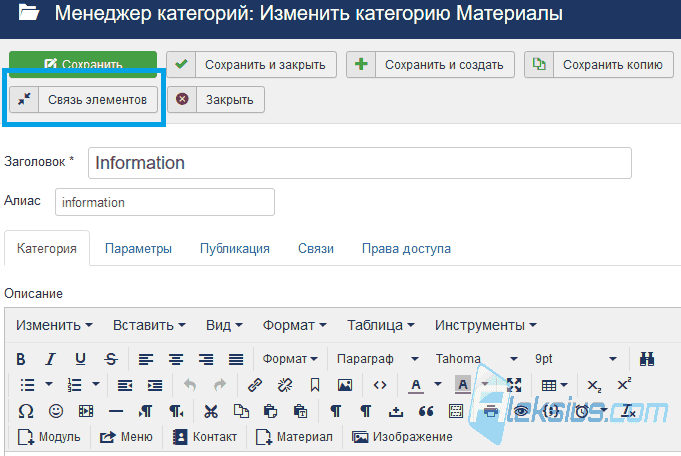Open the Инструменты editor menu
The height and width of the screenshot is (456, 681).
[486, 325]
